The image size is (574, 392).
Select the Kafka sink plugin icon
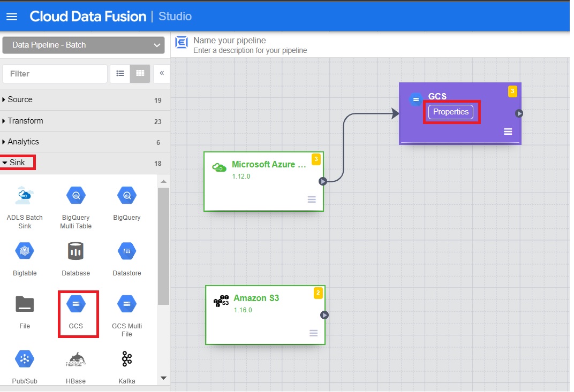(x=126, y=358)
